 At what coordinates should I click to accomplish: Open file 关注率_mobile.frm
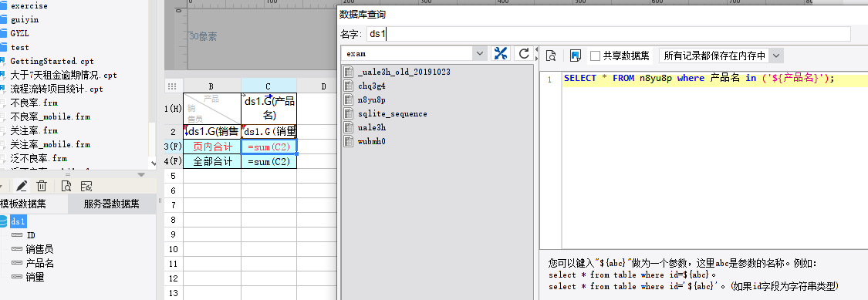pyautogui.click(x=50, y=144)
